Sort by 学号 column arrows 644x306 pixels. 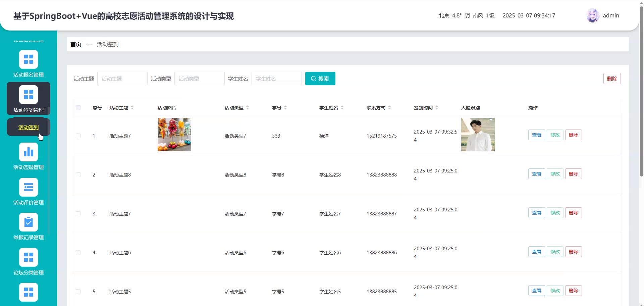[285, 108]
